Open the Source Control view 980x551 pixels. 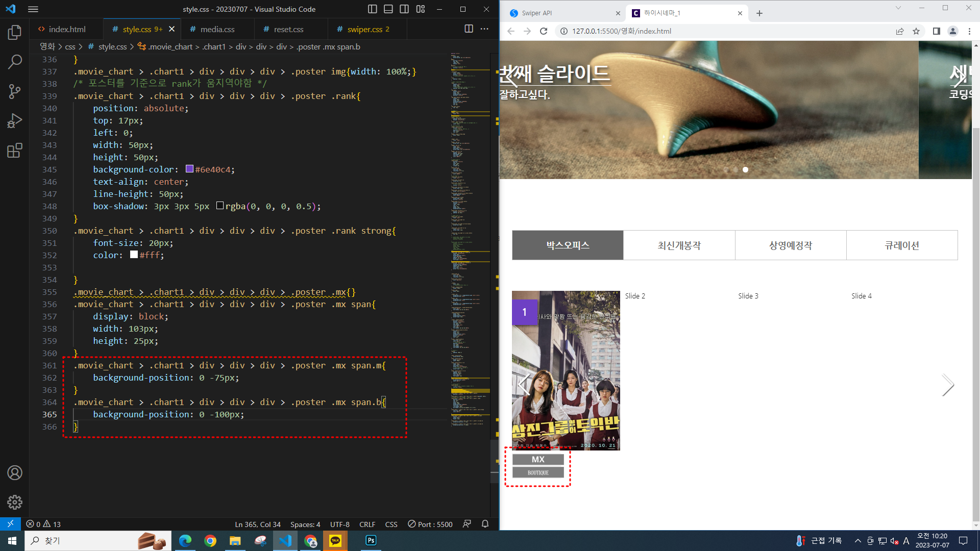[x=14, y=92]
